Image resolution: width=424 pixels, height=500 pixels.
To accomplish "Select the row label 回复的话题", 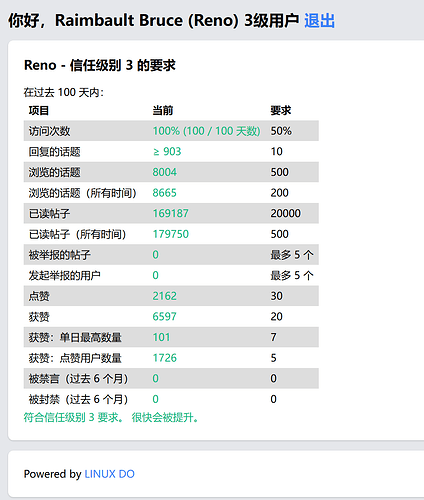I will pyautogui.click(x=54, y=152).
